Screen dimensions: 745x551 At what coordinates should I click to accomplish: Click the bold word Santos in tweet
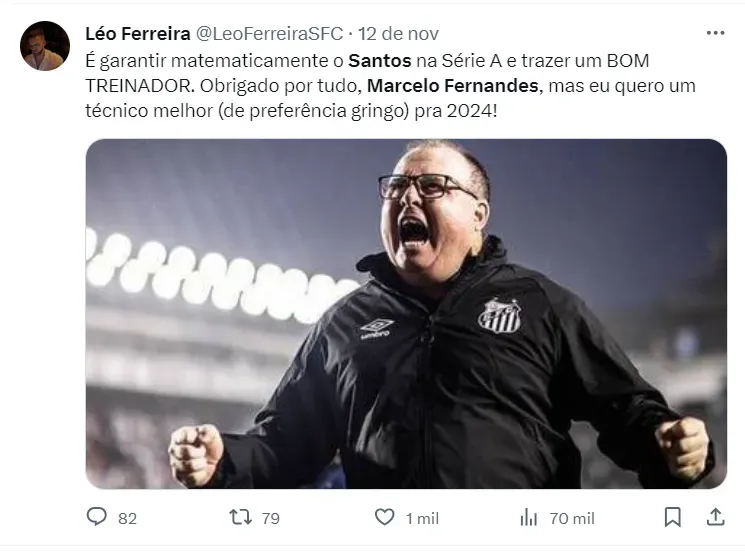(x=380, y=60)
